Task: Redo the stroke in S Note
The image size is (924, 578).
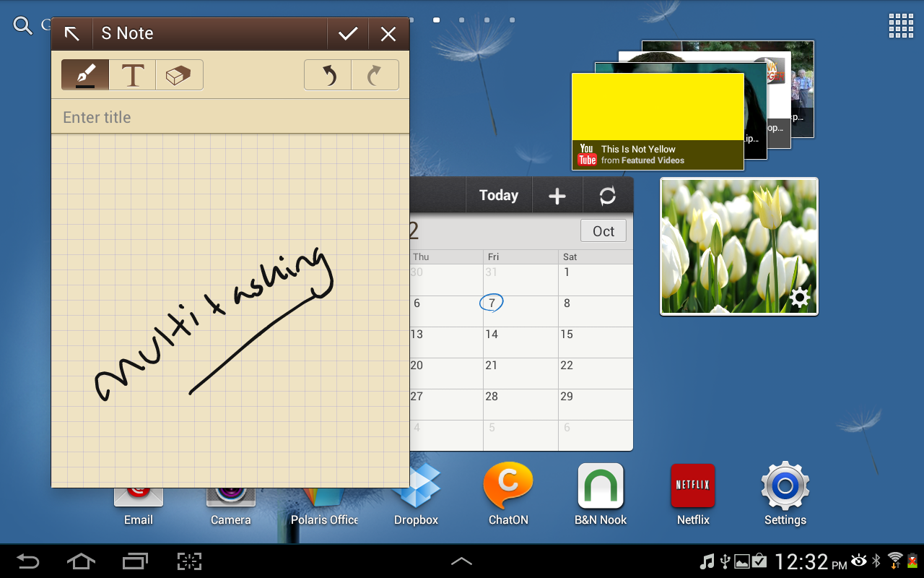Action: click(x=375, y=75)
